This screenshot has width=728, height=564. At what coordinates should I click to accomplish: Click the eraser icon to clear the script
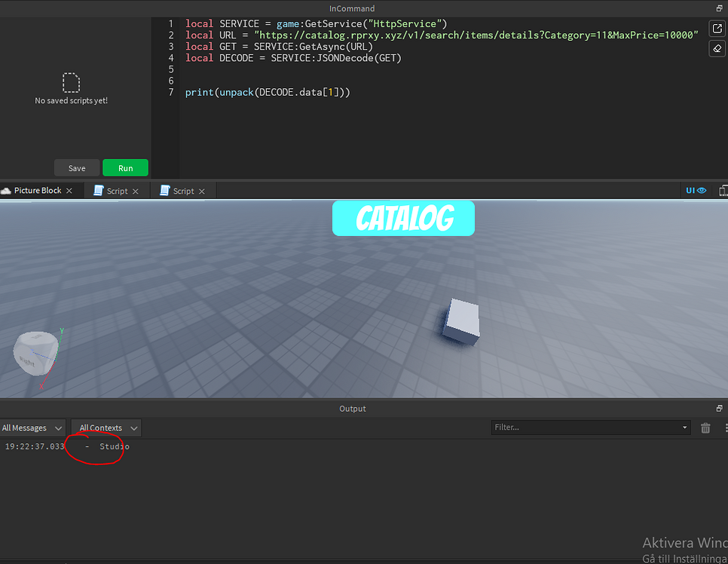point(717,48)
